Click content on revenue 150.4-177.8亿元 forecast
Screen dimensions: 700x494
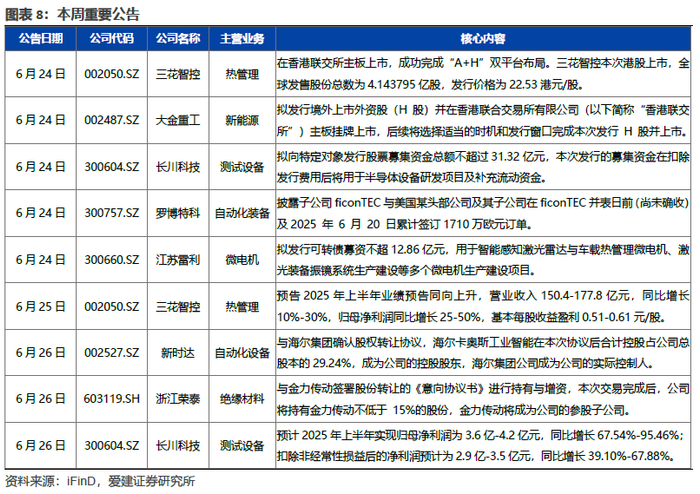pyautogui.click(x=483, y=307)
